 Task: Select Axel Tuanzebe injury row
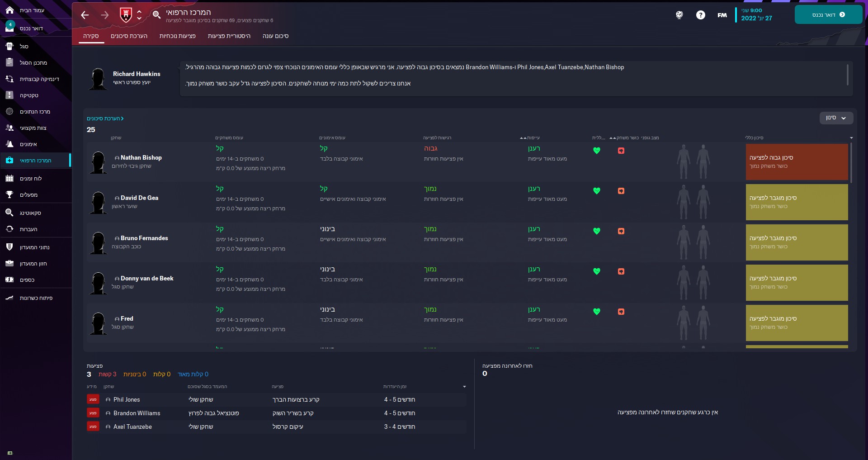[276, 427]
